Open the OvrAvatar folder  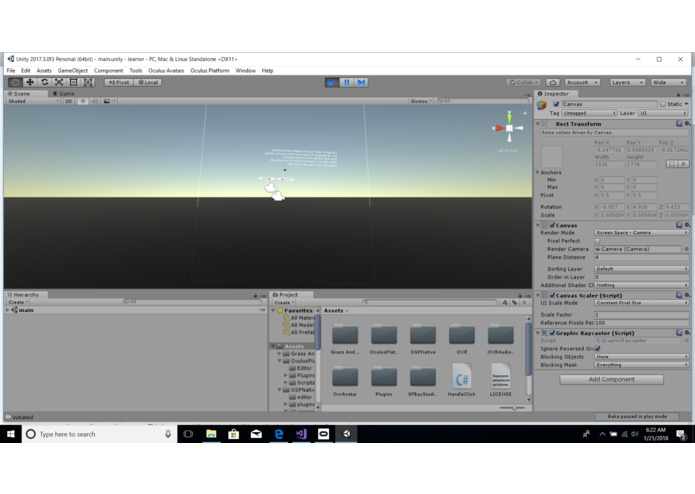click(x=345, y=380)
